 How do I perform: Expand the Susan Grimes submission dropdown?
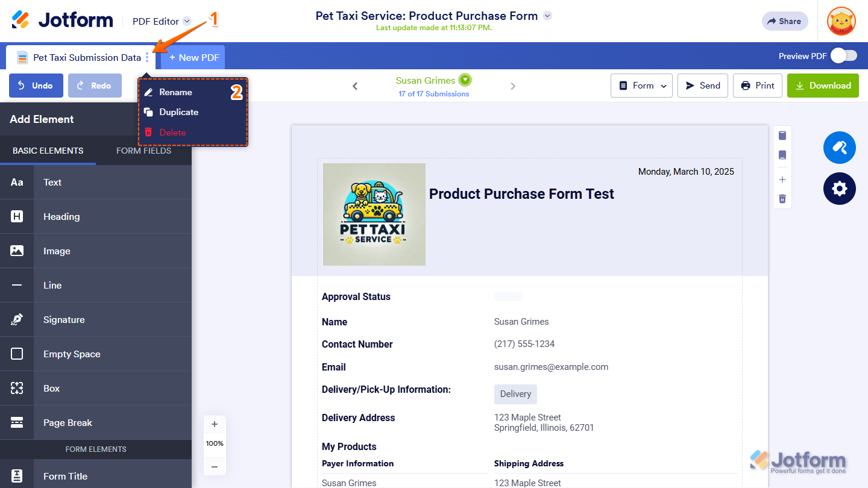(x=465, y=80)
